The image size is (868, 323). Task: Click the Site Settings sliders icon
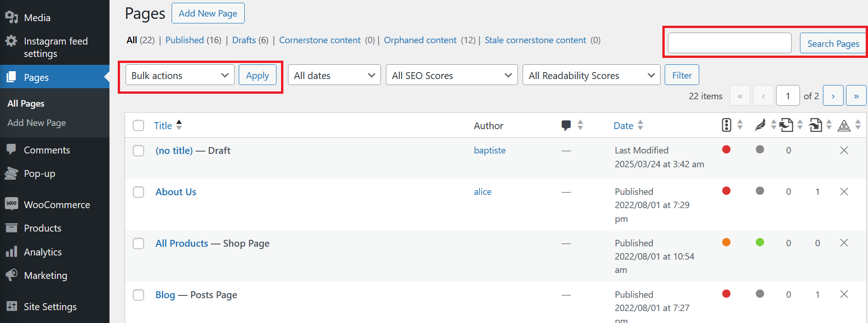tap(11, 306)
